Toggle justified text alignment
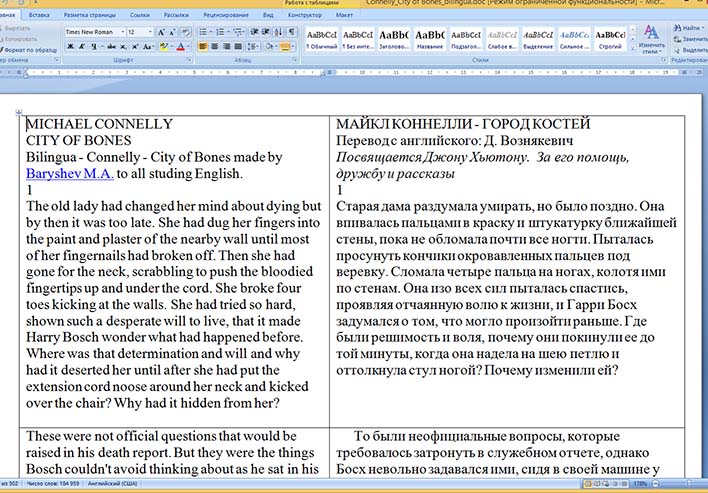 [x=238, y=46]
